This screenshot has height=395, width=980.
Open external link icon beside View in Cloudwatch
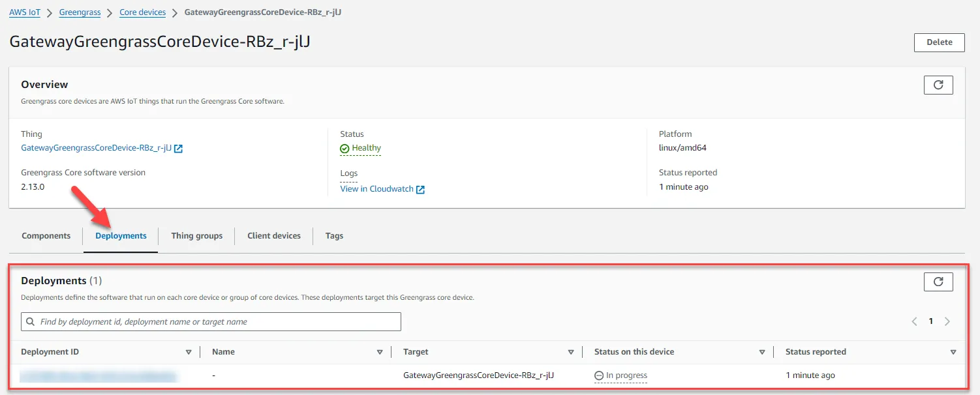pyautogui.click(x=421, y=189)
